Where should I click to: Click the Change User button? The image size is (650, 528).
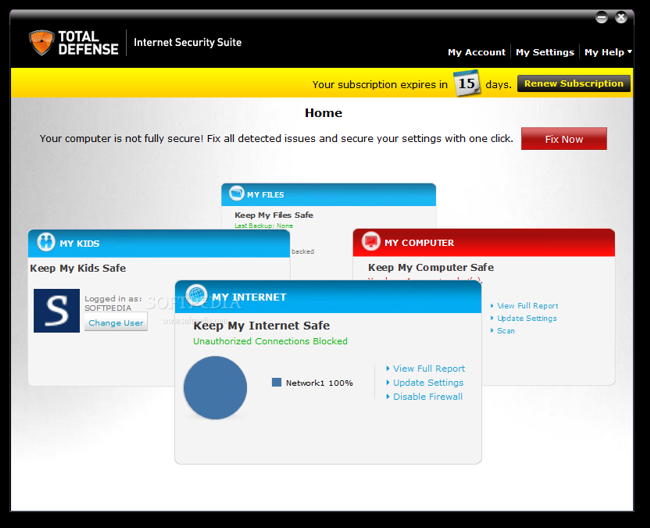[x=116, y=322]
